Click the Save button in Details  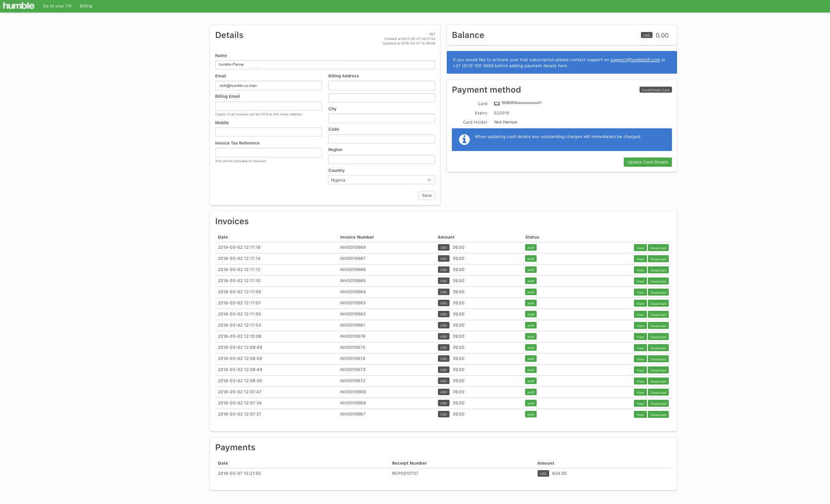coord(426,195)
